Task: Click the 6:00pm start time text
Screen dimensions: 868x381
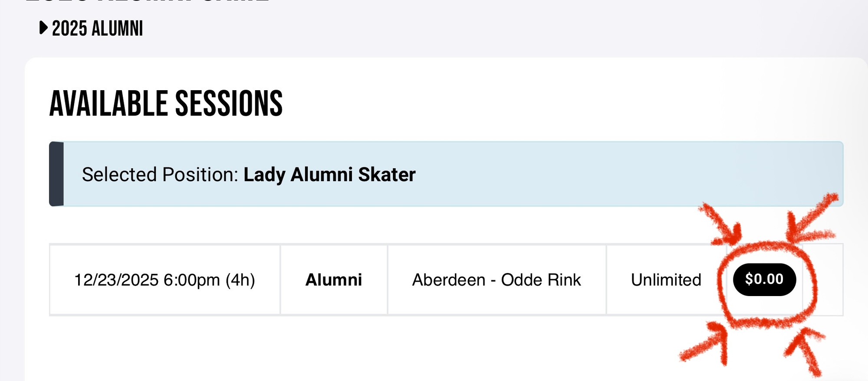Action: tap(191, 280)
